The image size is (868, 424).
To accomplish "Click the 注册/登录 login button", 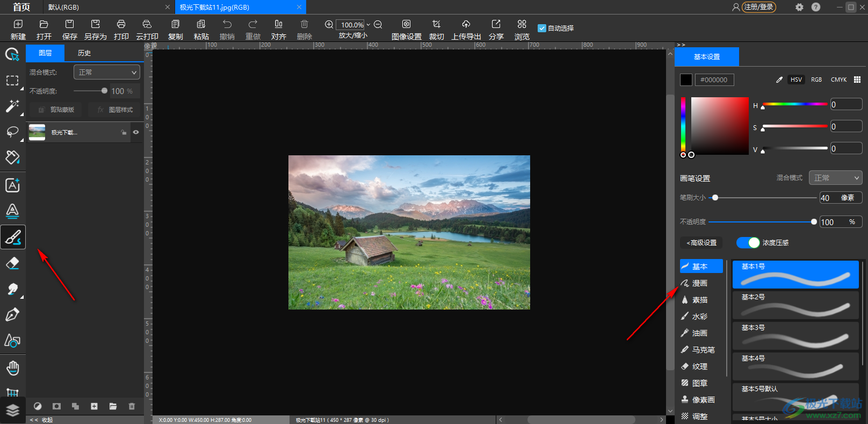I will [x=758, y=7].
